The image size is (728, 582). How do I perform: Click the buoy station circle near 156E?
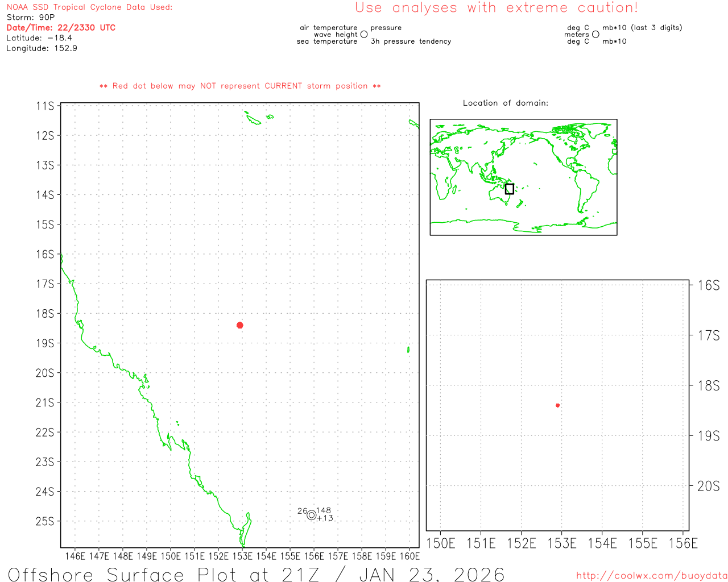tap(311, 516)
